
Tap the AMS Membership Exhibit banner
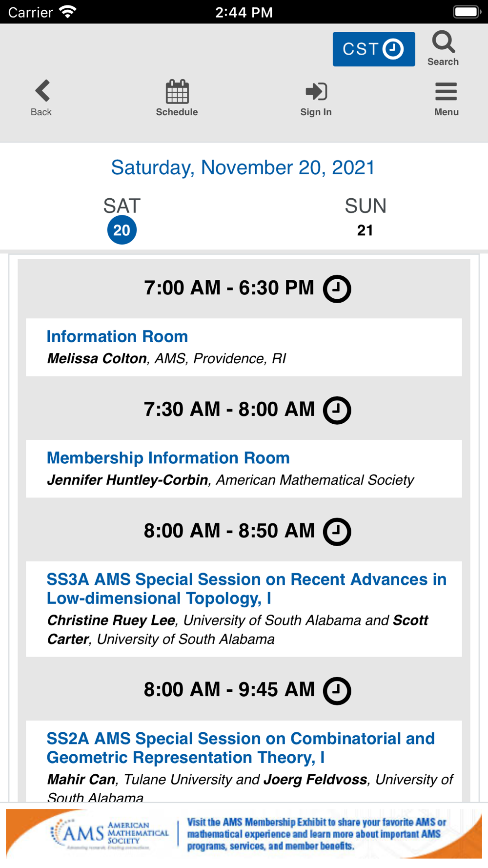(x=244, y=833)
